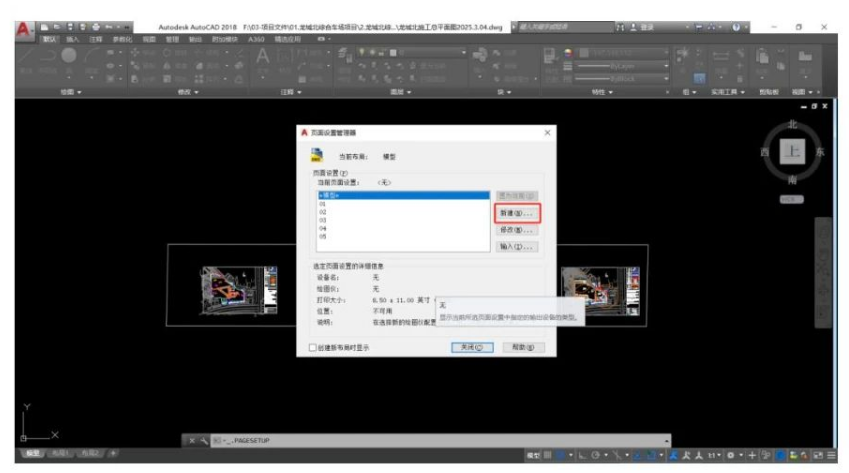
Task: Click the Group icon in the Groups panel
Action: [683, 53]
